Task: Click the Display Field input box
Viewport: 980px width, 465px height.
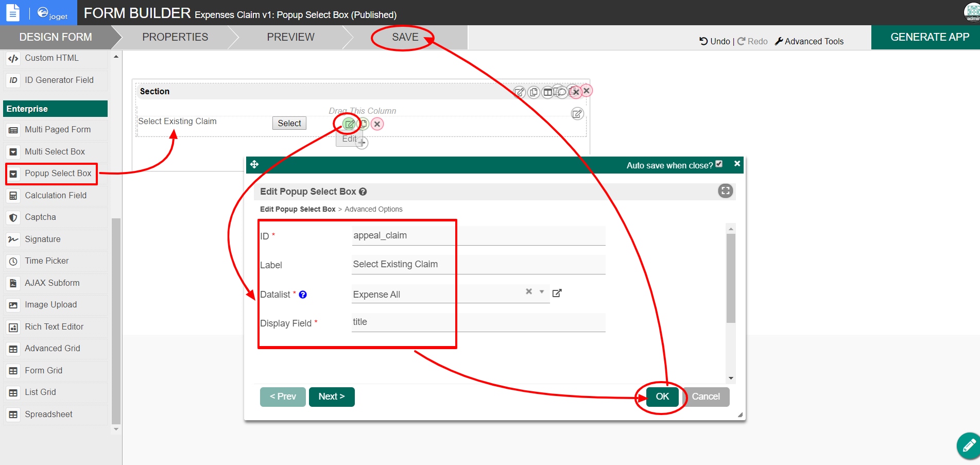Action: point(478,322)
